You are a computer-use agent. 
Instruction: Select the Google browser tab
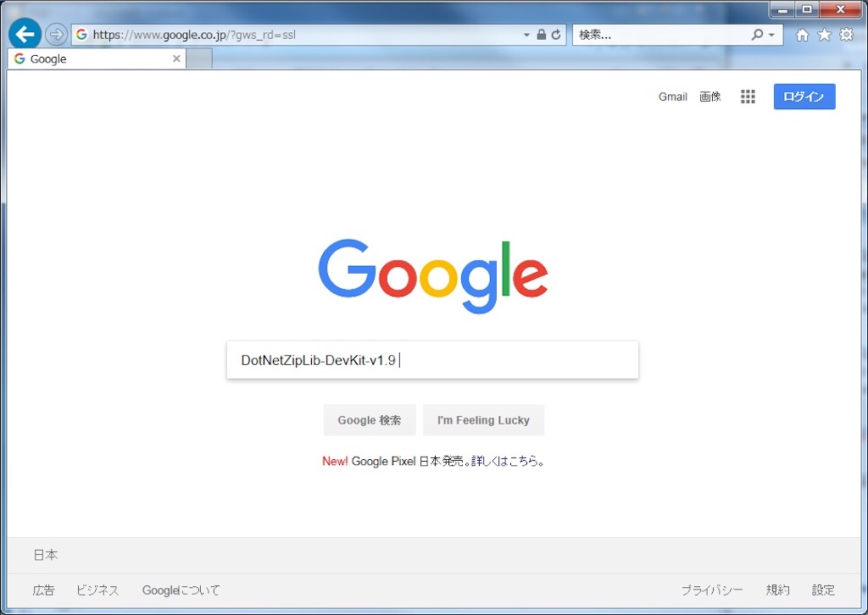(97, 58)
